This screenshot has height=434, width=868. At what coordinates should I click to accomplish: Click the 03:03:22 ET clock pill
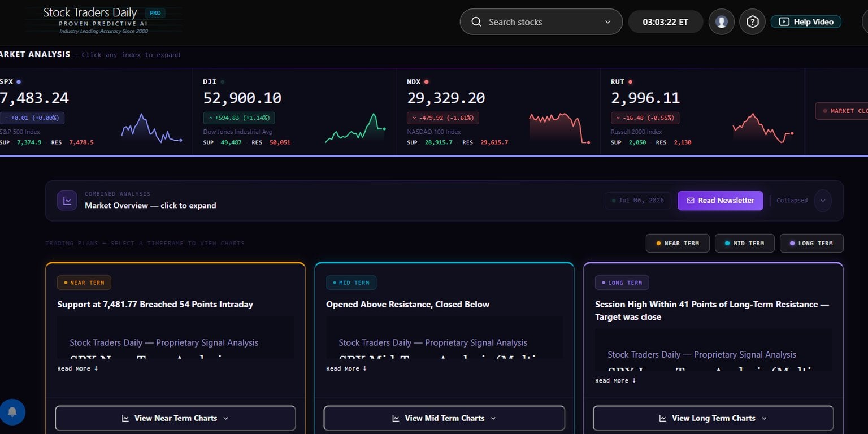coord(666,22)
